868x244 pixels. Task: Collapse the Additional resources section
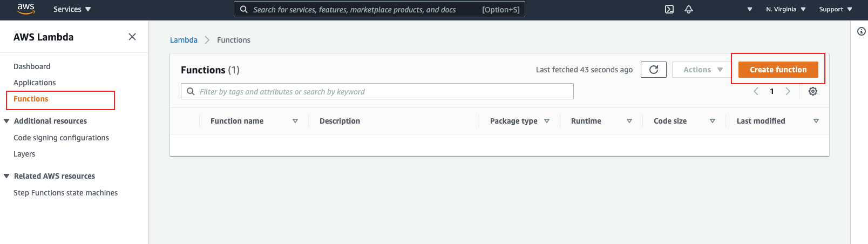[6, 121]
